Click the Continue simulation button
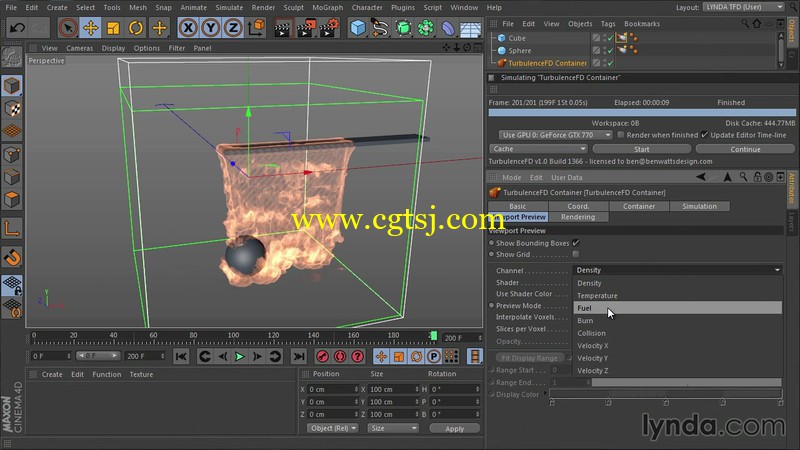 [x=745, y=149]
